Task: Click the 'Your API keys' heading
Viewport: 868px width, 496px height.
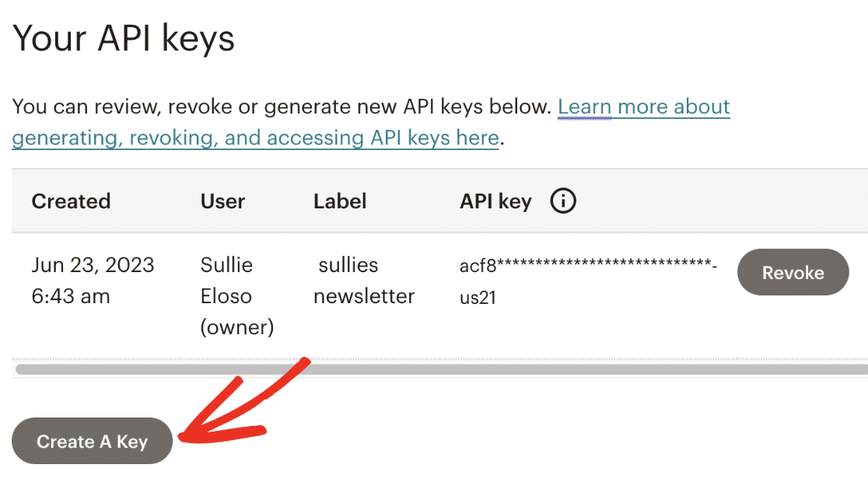Action: 124,37
